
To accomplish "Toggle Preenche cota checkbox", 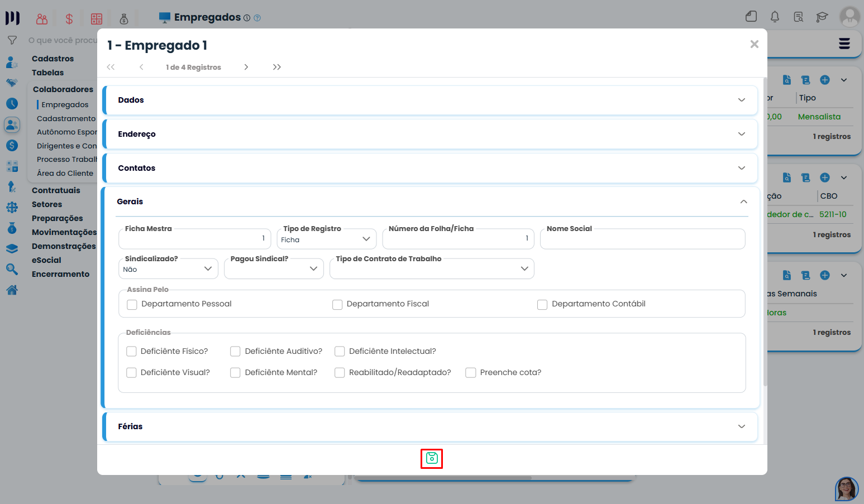I will 471,372.
